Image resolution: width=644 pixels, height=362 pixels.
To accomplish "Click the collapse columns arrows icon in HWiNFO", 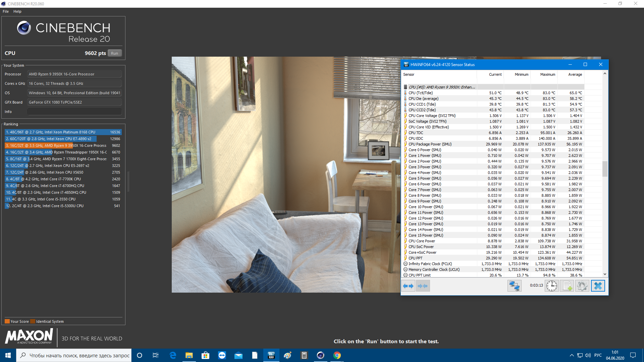I will 423,286.
